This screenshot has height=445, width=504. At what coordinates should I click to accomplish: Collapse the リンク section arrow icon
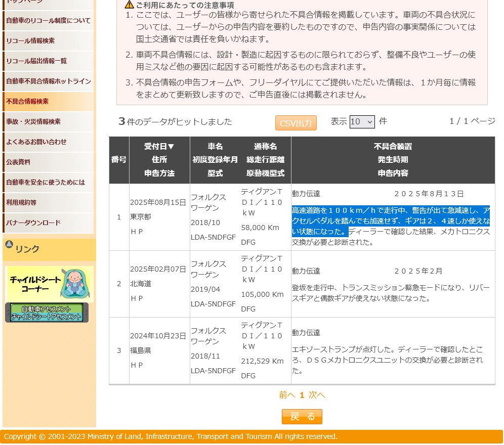pos(9,245)
